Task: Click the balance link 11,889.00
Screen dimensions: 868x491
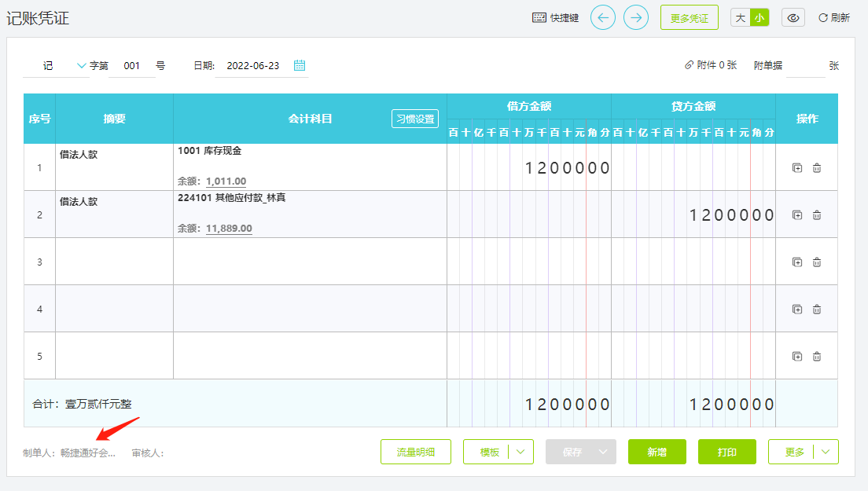Action: (x=229, y=228)
